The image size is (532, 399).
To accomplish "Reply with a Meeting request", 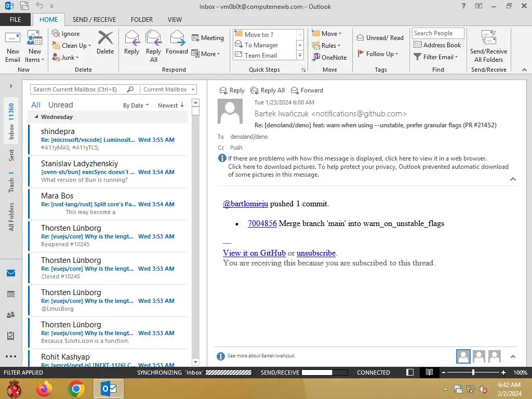I will (x=208, y=37).
